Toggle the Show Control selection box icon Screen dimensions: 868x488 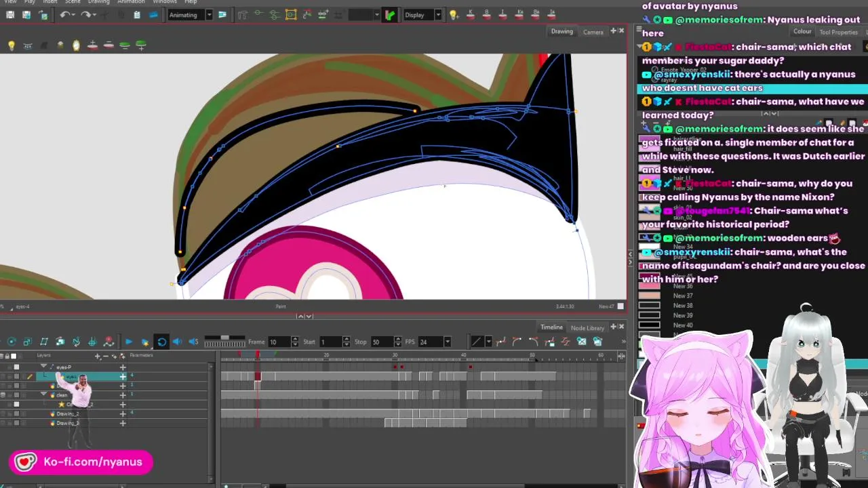pyautogui.click(x=291, y=15)
